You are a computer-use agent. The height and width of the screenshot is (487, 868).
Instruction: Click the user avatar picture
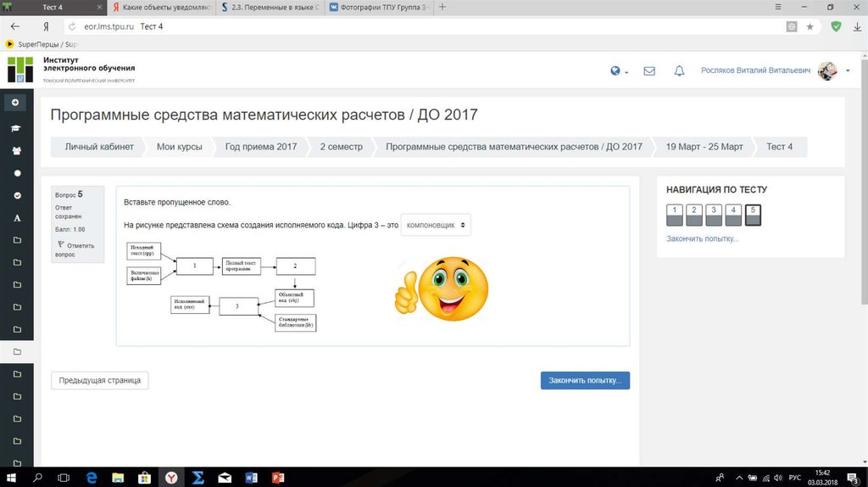[x=827, y=71]
